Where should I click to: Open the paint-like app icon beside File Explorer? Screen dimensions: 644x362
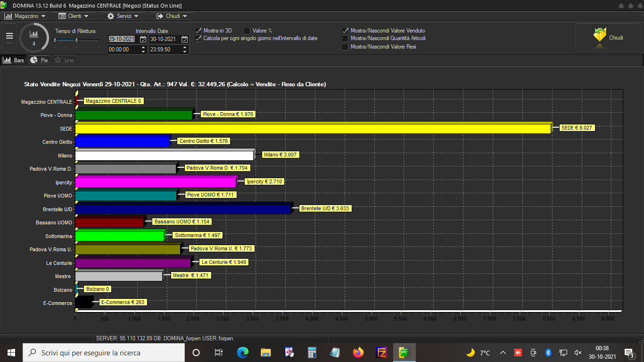click(289, 353)
